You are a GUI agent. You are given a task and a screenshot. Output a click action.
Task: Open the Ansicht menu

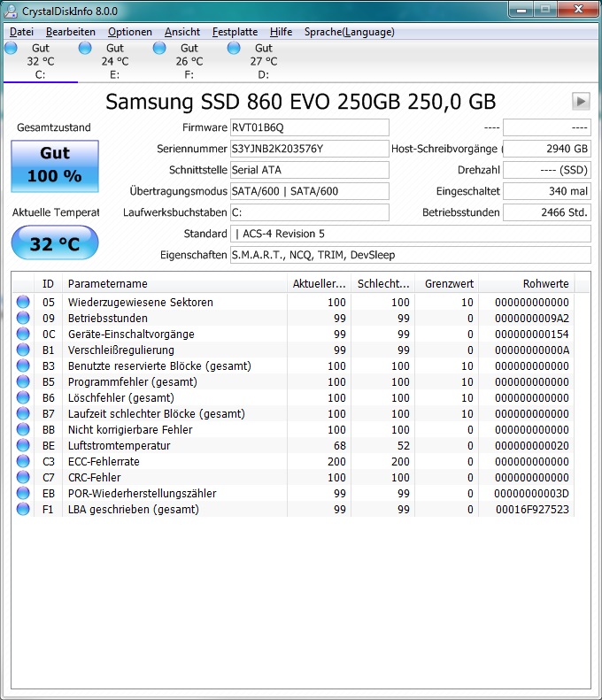(x=182, y=32)
